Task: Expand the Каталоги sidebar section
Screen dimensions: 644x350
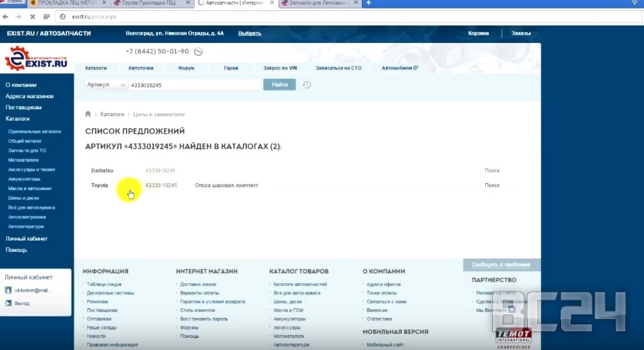Action: (18, 119)
